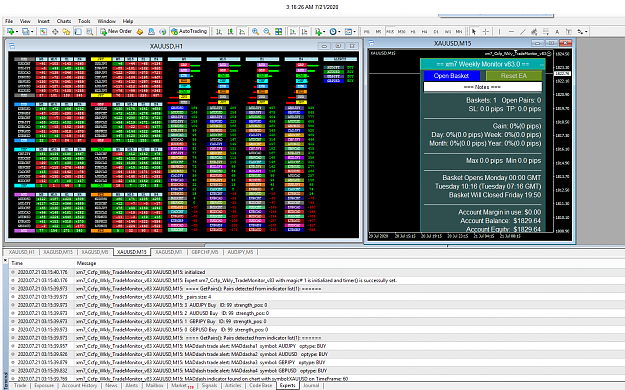The image size is (625, 390).
Task: Switch timeframe to M30
Action: pyautogui.click(x=401, y=32)
